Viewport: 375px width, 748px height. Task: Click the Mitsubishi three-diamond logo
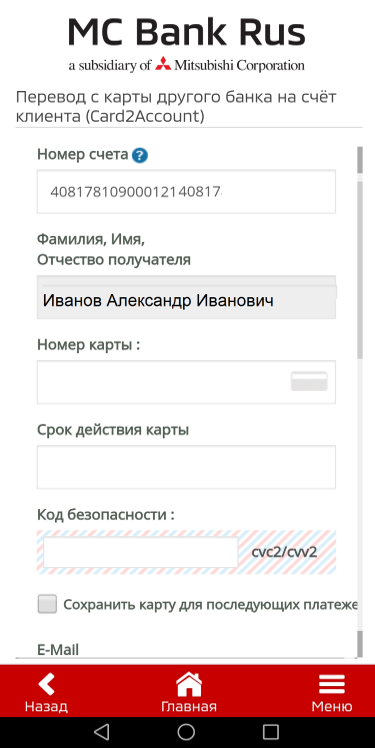[x=163, y=64]
